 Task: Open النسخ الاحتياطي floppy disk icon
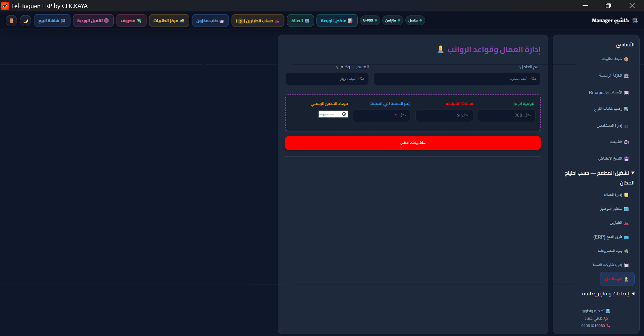pyautogui.click(x=626, y=159)
